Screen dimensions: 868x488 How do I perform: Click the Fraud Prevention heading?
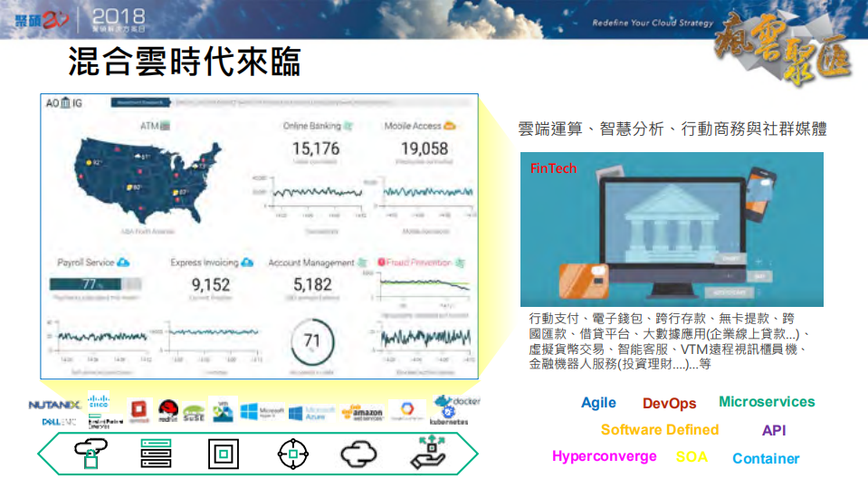[x=419, y=262]
